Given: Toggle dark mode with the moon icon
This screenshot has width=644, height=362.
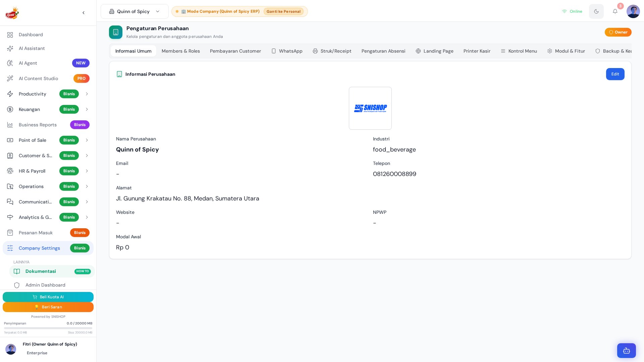Looking at the screenshot, I should (x=596, y=11).
